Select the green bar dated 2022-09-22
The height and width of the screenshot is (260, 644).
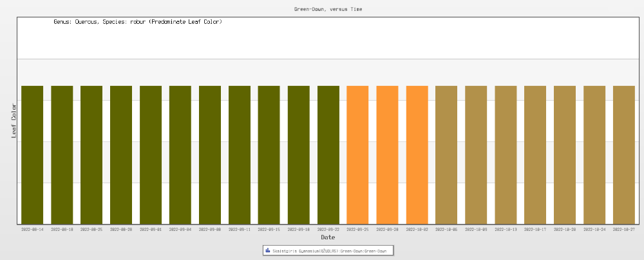[x=328, y=155]
